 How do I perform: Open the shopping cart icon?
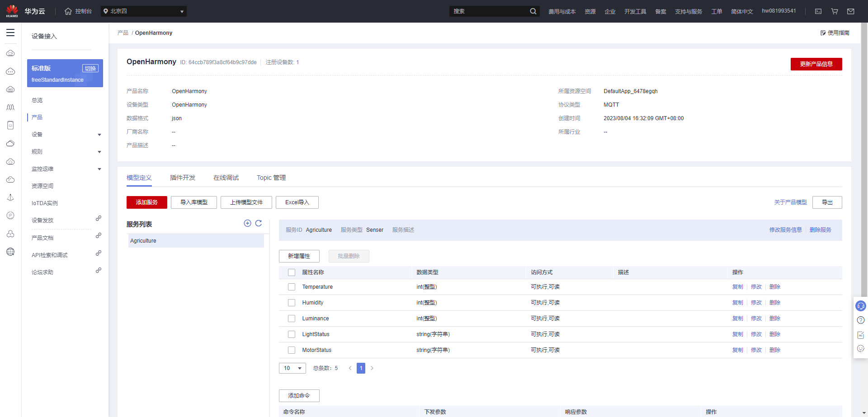[x=835, y=11]
